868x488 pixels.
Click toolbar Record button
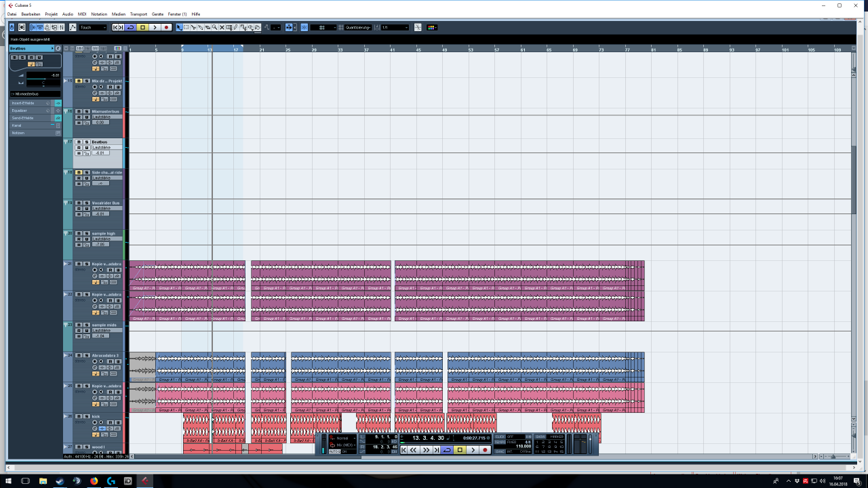point(166,27)
